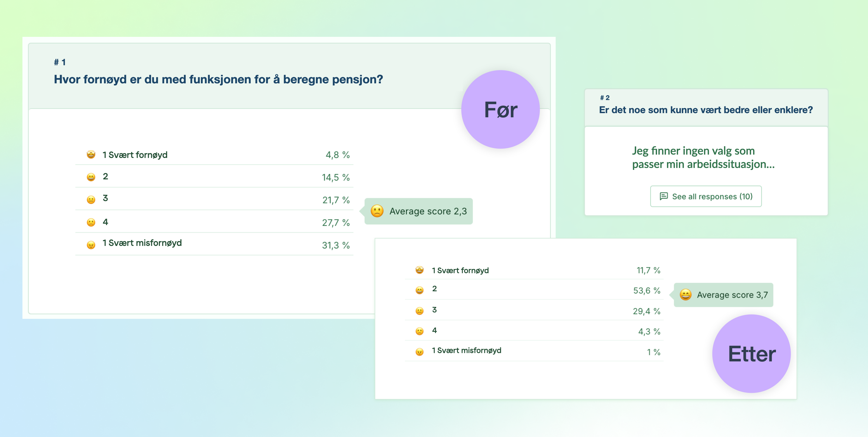The width and height of the screenshot is (868, 437).
Task: Click the grinning emoji beside 53,6 %
Action: (420, 290)
